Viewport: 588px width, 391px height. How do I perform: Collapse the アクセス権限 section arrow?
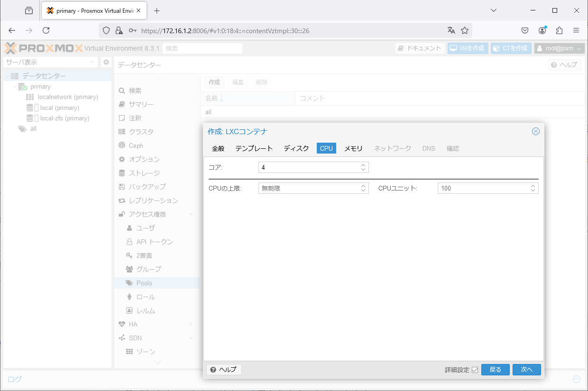click(x=191, y=215)
